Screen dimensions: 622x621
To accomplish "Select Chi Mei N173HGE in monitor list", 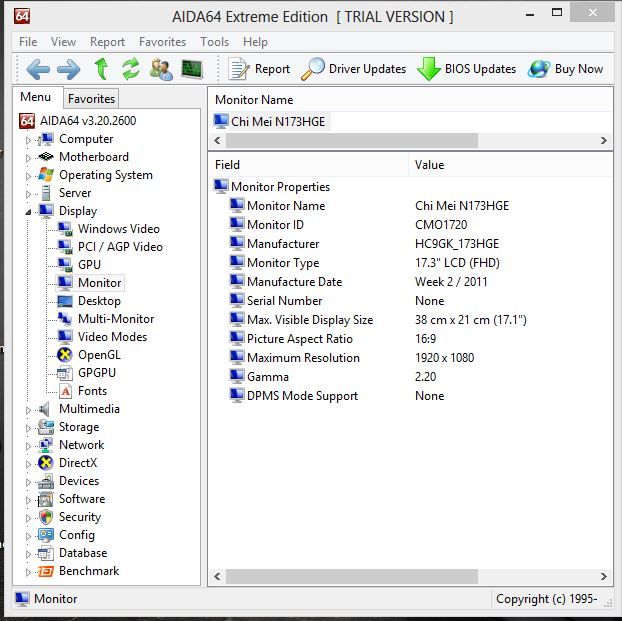I will pos(270,121).
